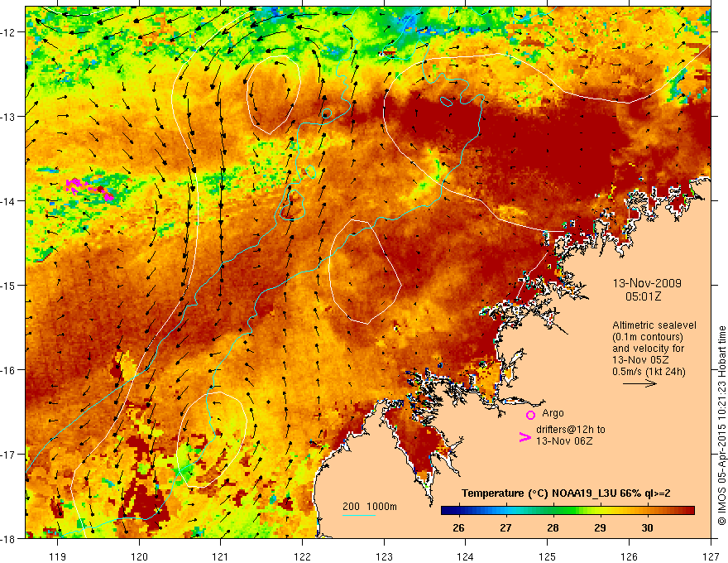This screenshot has height=563, width=728.
Task: Click the latitude axis label -14
Action: (x=9, y=200)
